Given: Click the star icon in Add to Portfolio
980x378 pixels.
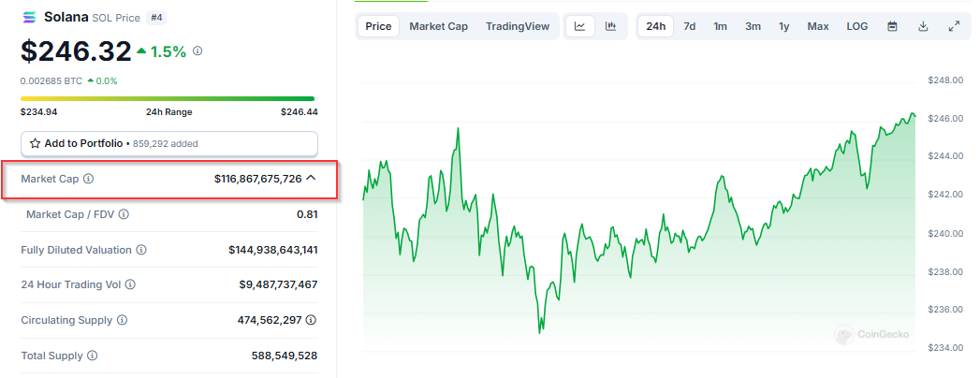Looking at the screenshot, I should (35, 144).
